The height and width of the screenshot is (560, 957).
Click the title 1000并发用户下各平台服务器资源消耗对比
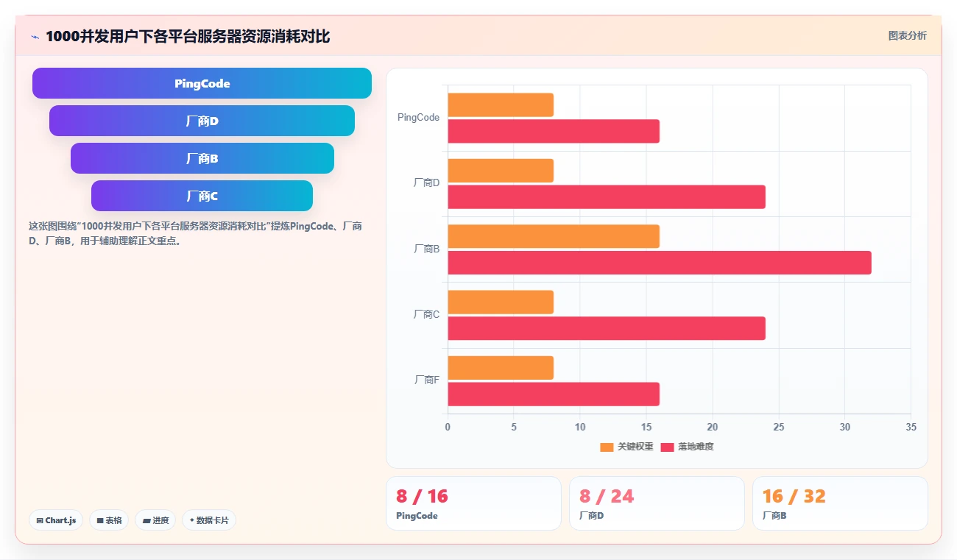point(188,37)
